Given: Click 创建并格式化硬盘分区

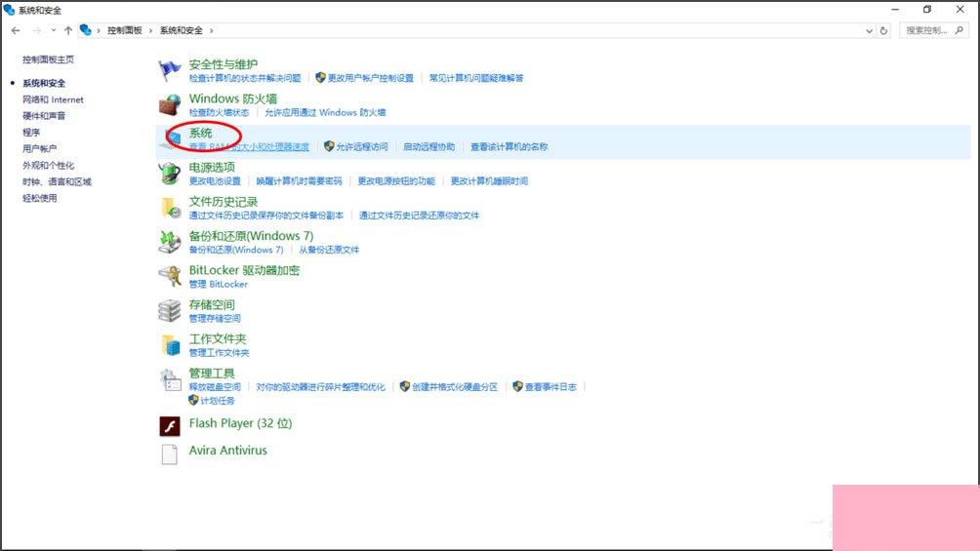Looking at the screenshot, I should (455, 387).
